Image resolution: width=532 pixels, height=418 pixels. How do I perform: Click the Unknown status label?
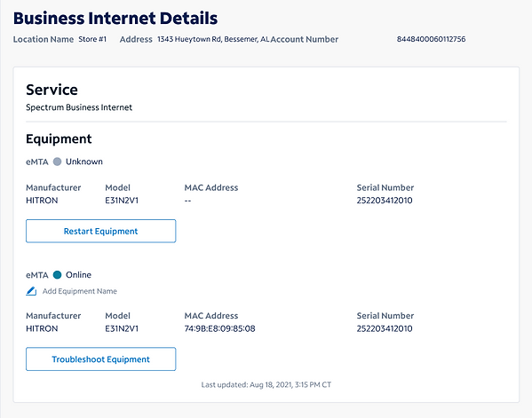[84, 162]
